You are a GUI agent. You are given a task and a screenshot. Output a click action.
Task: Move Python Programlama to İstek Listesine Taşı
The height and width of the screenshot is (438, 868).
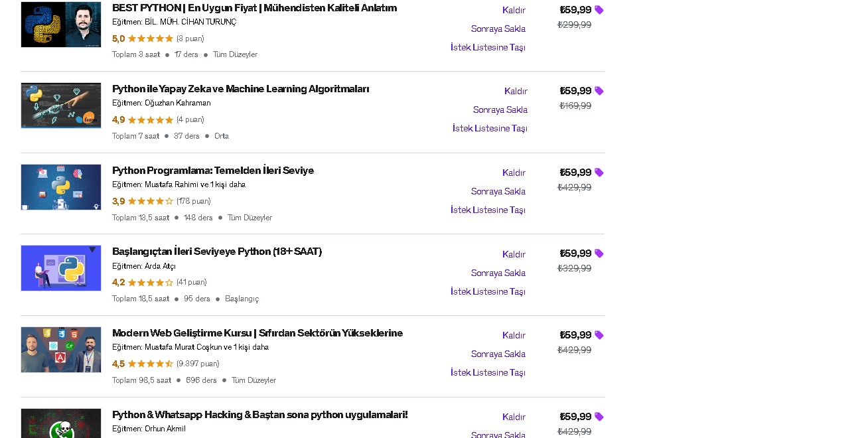[x=488, y=210]
